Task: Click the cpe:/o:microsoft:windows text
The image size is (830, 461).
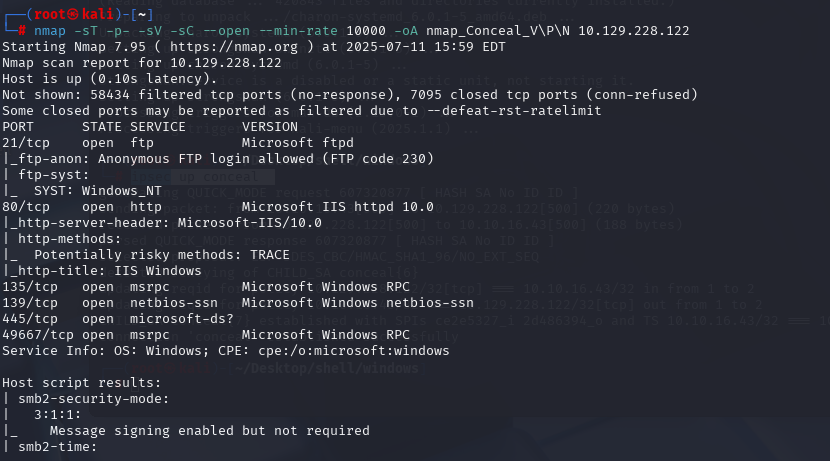Action: (354, 351)
